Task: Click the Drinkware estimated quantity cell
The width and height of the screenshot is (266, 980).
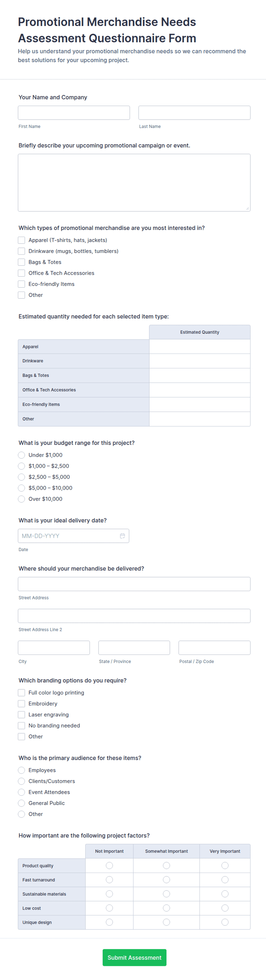Action: (200, 361)
